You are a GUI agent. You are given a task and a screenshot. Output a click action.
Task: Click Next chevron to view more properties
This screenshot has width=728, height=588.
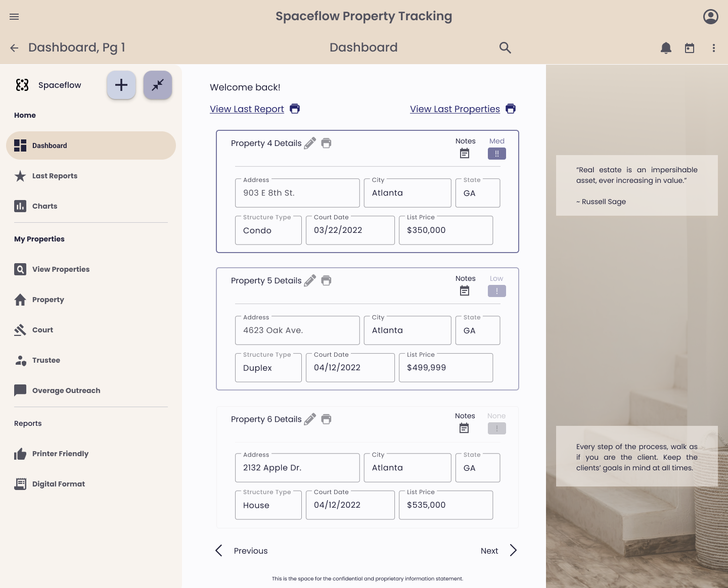coord(513,551)
